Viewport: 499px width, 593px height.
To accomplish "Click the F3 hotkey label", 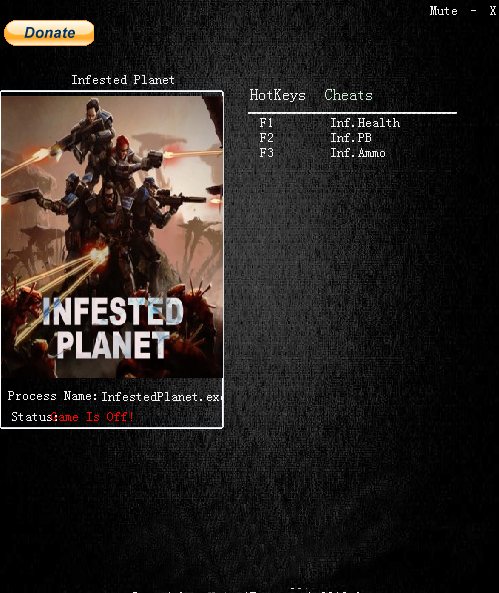I will tap(266, 153).
